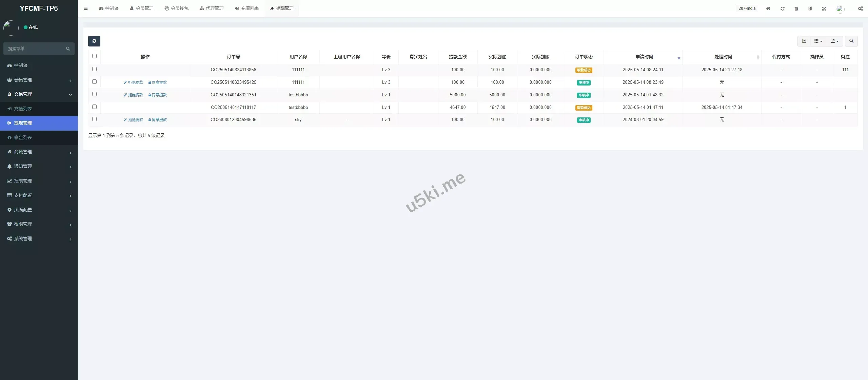Click the 审核中 status badge for testbbbbb's 5000 order
The image size is (868, 380).
tap(584, 95)
